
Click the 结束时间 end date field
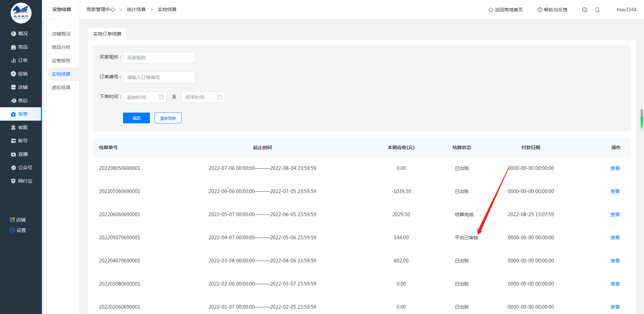click(203, 97)
